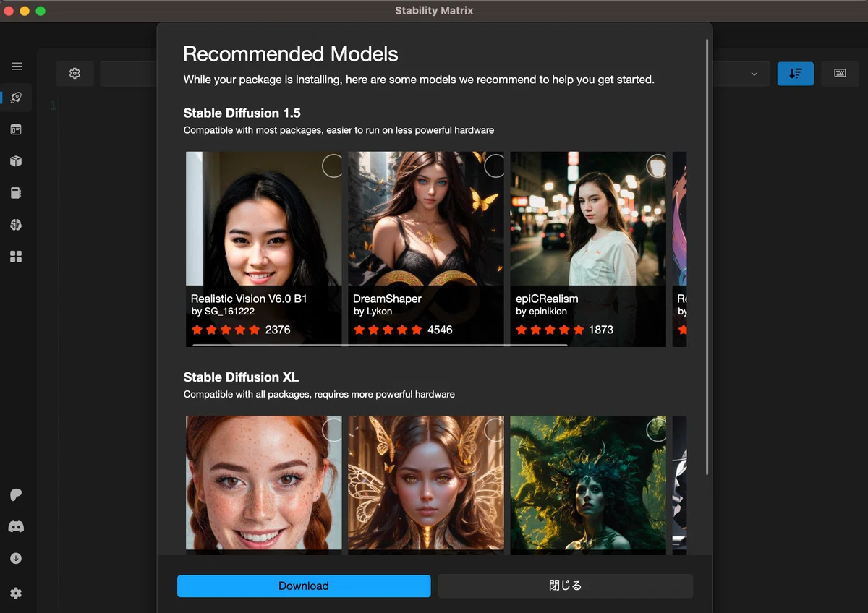The image size is (868, 613).
Task: Click the 'by epinikion' author text
Action: 541,312
